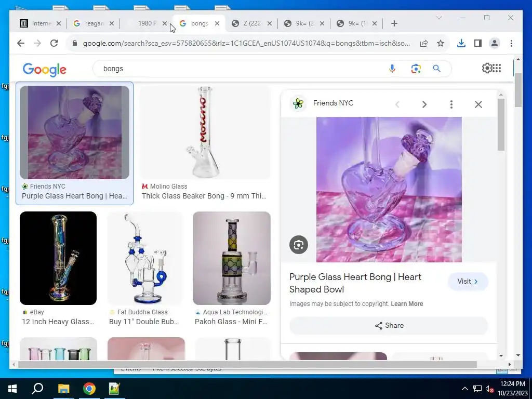Click the Share button in preview
Image resolution: width=532 pixels, height=399 pixels.
click(389, 325)
